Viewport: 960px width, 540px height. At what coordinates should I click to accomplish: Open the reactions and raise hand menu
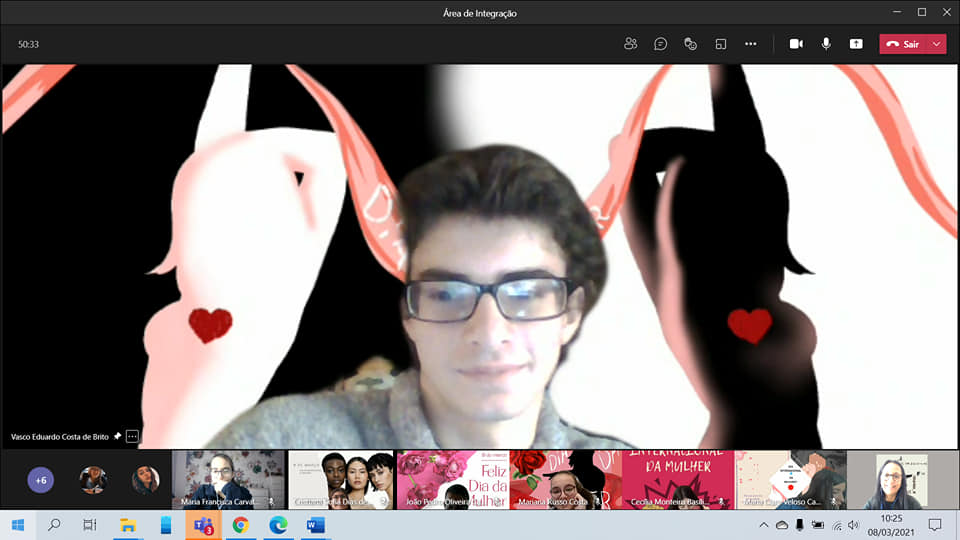[690, 44]
